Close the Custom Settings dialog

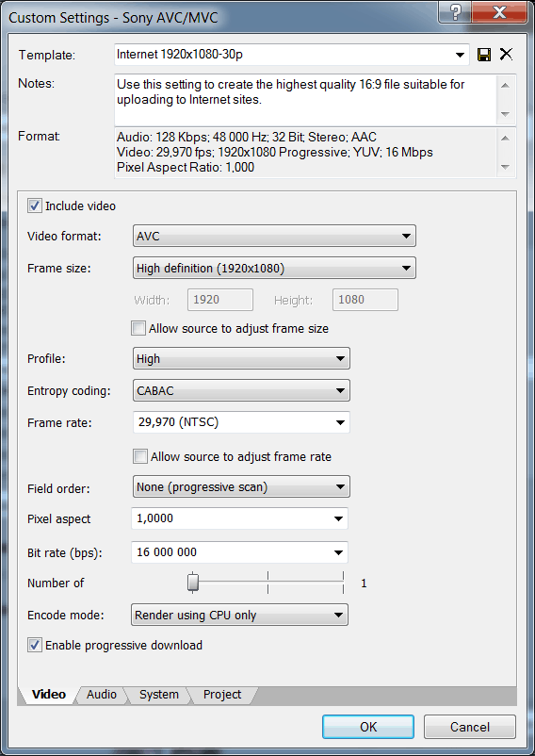(499, 11)
